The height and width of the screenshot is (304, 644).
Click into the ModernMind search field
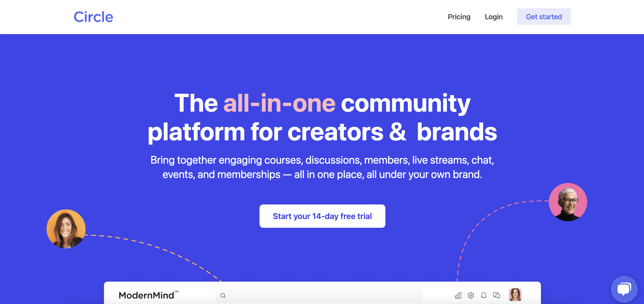tap(322, 296)
